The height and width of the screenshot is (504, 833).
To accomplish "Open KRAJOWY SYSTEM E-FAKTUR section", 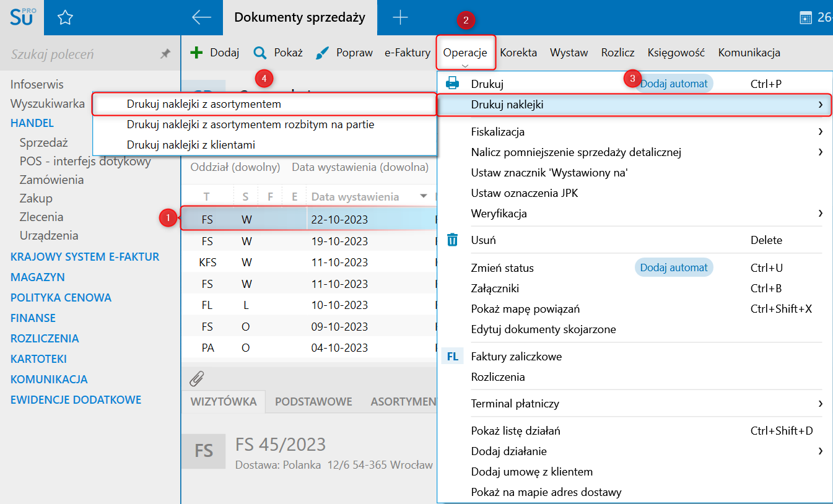I will coord(85,256).
